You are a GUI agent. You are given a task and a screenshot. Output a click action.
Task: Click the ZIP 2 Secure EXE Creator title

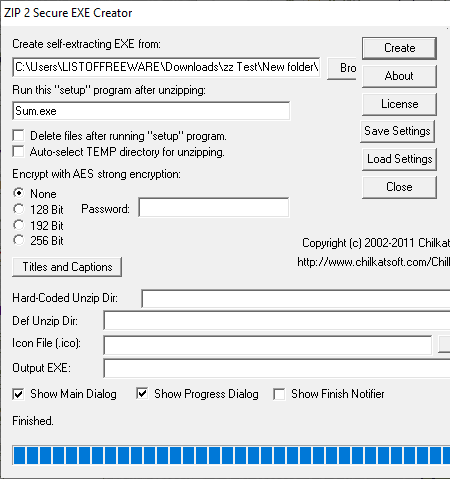click(68, 13)
